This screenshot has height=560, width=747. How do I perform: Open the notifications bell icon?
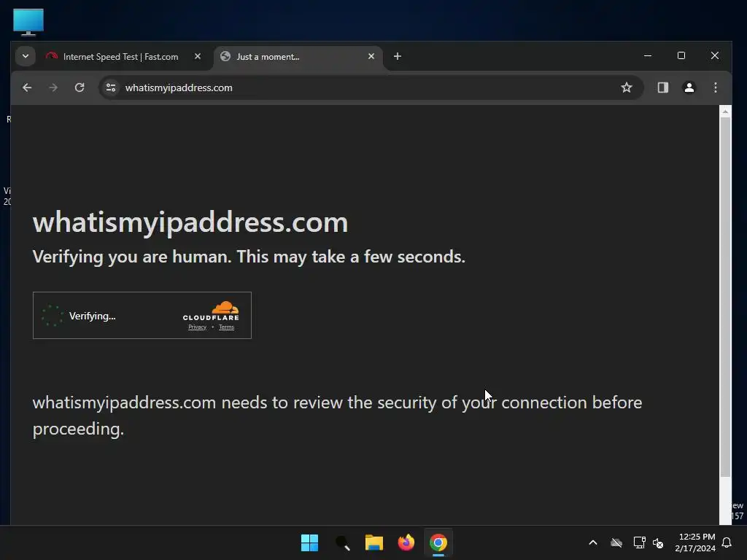727,542
